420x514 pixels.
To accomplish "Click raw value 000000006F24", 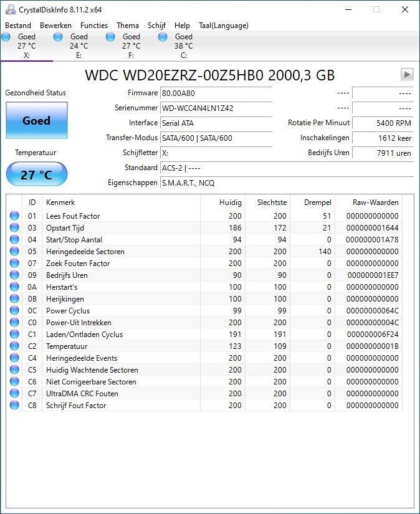I will click(x=373, y=334).
